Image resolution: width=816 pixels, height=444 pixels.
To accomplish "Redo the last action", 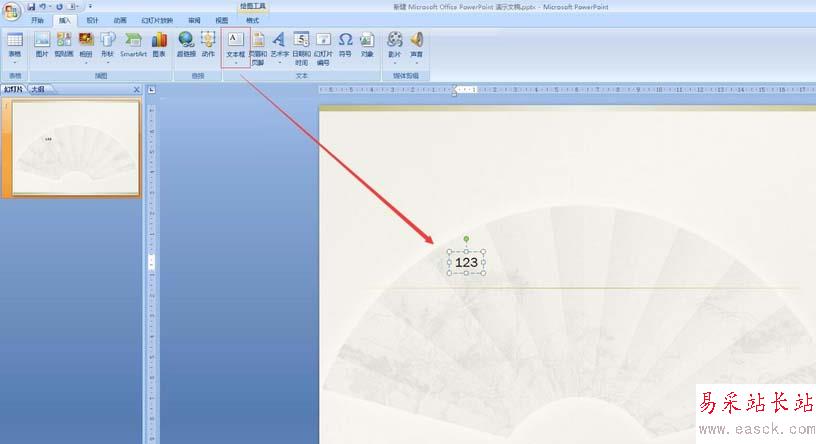I will click(x=59, y=7).
